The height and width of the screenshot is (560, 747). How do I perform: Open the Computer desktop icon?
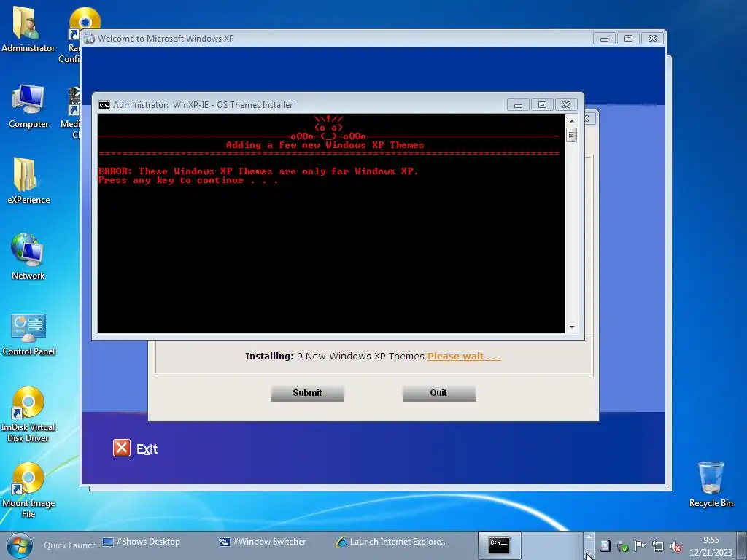[x=28, y=106]
